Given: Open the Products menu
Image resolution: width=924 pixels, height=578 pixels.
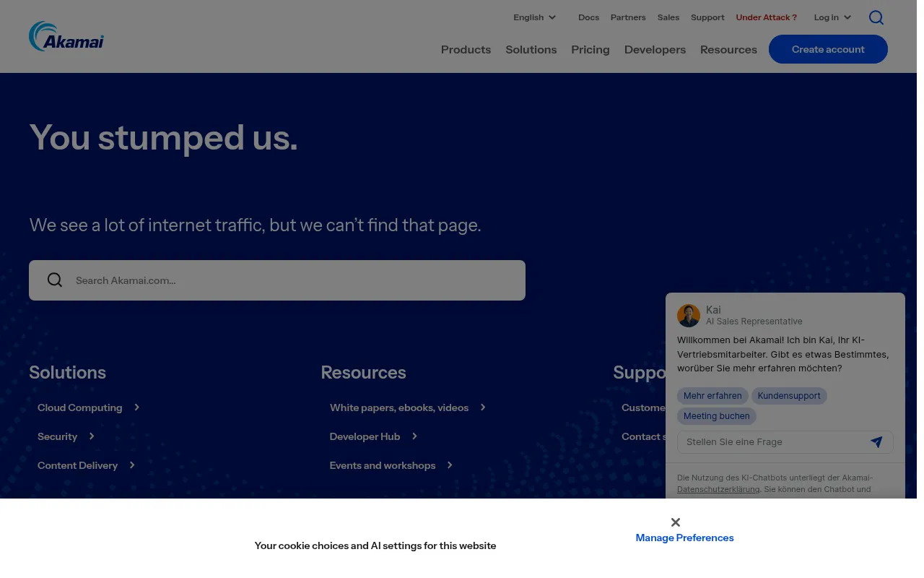Looking at the screenshot, I should click(x=466, y=49).
